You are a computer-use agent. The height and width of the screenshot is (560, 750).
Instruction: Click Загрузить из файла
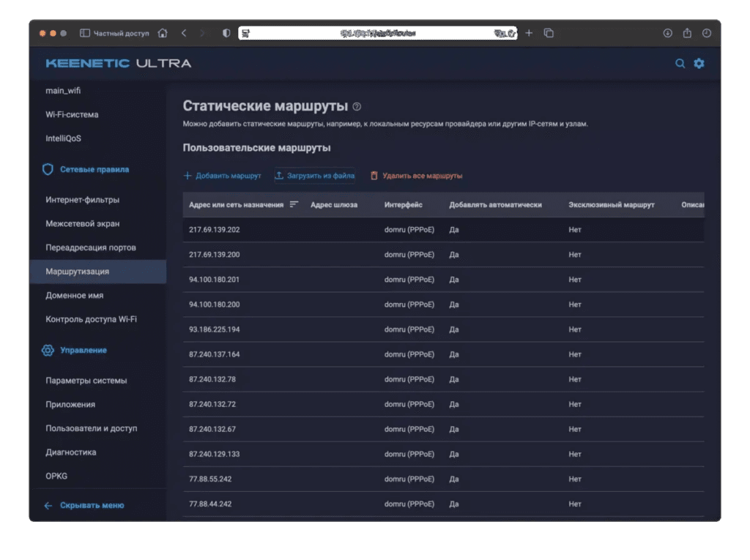coord(315,176)
